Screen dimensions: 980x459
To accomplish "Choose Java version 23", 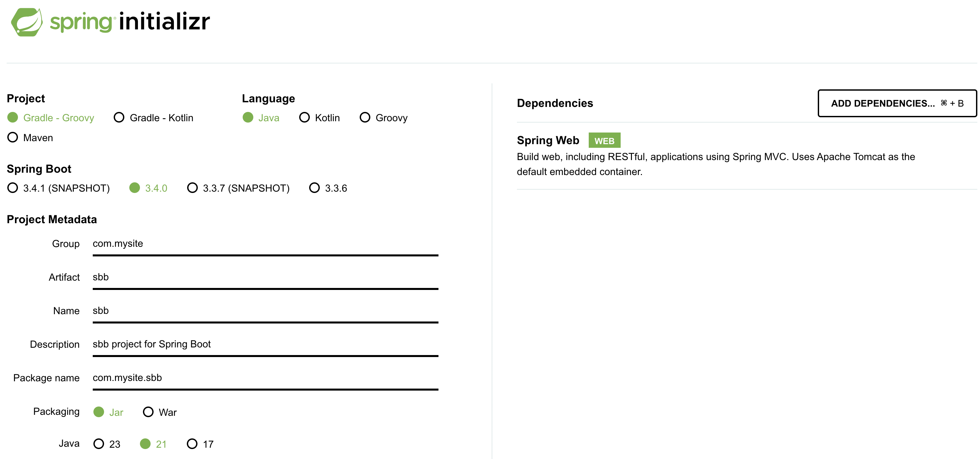I will tap(107, 444).
